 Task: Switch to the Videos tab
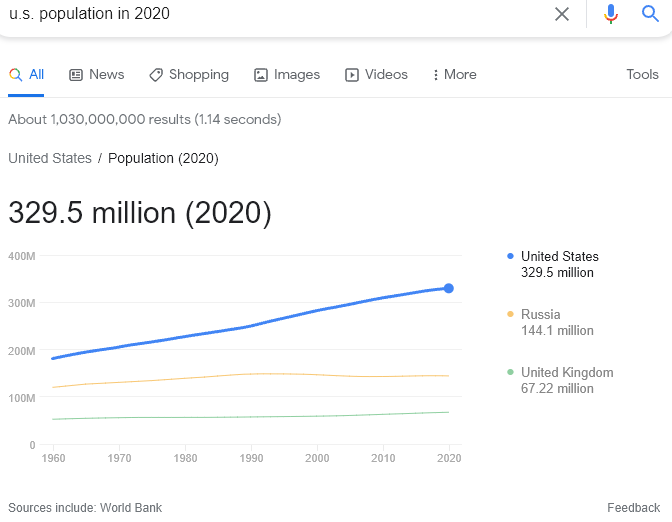pos(376,75)
